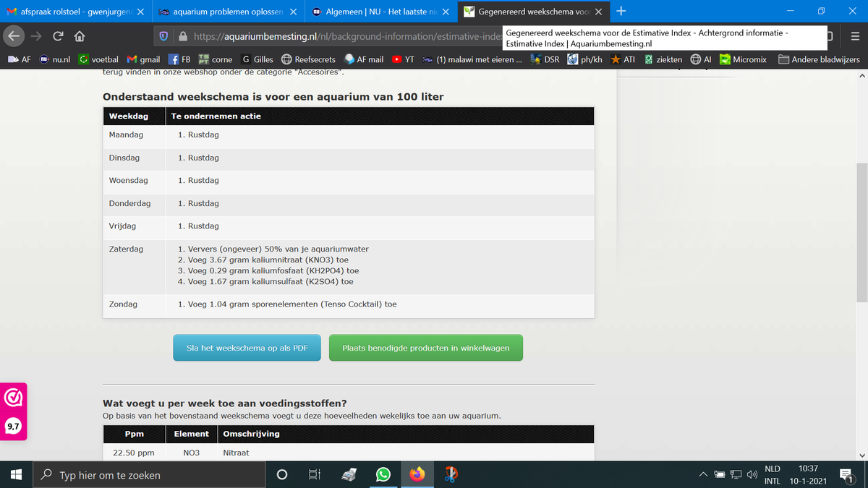Click 'Sla het weekschema op als PDF'

[x=247, y=348]
